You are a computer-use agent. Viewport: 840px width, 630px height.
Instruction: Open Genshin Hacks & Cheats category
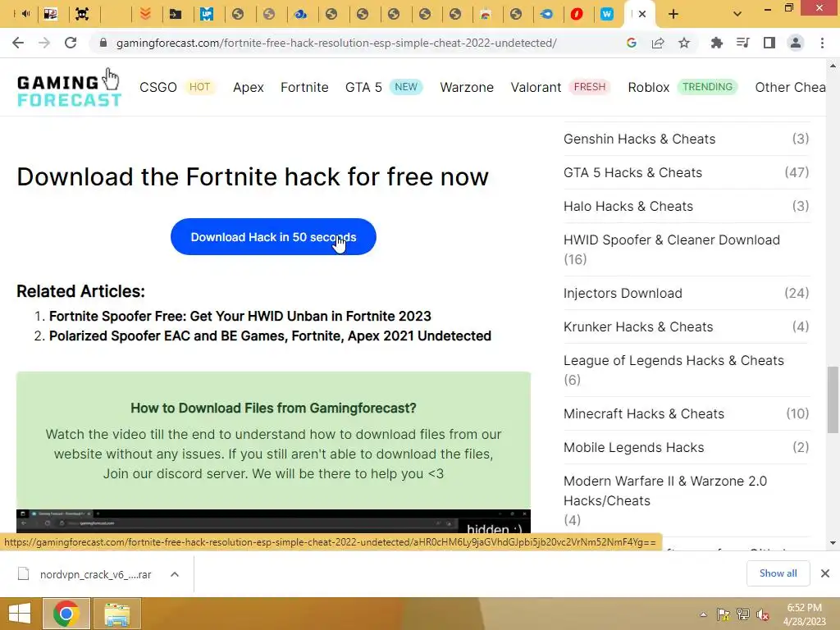pos(639,139)
